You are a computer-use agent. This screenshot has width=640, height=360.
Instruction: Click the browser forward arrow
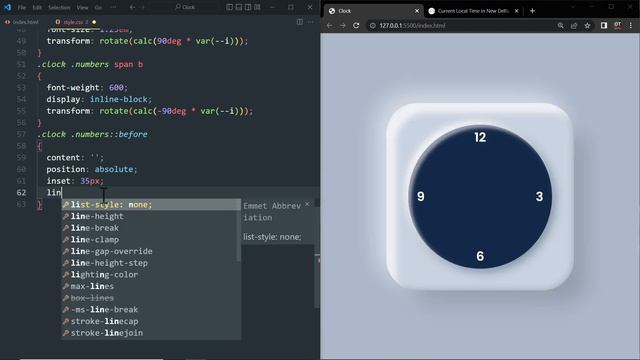pos(343,25)
